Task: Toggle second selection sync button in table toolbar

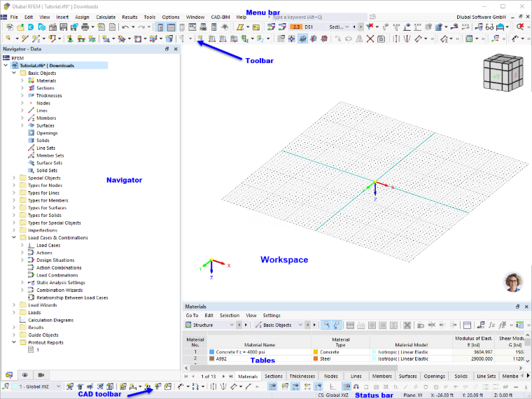Action: (x=336, y=325)
